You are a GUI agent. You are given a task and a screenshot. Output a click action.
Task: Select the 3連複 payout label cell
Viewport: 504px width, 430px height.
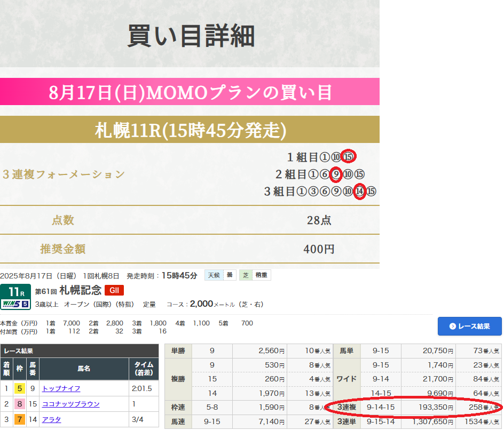(x=346, y=408)
